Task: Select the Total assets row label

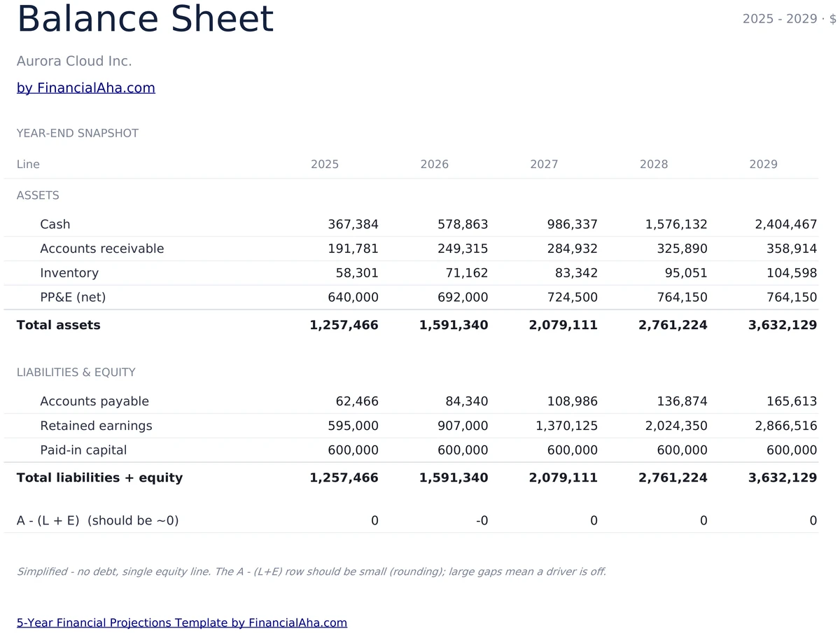Action: tap(59, 325)
